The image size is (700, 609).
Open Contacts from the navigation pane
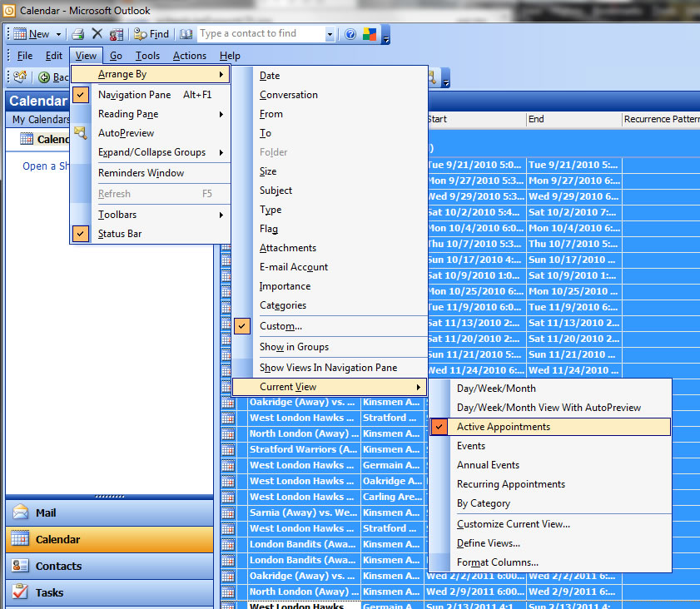pos(109,566)
